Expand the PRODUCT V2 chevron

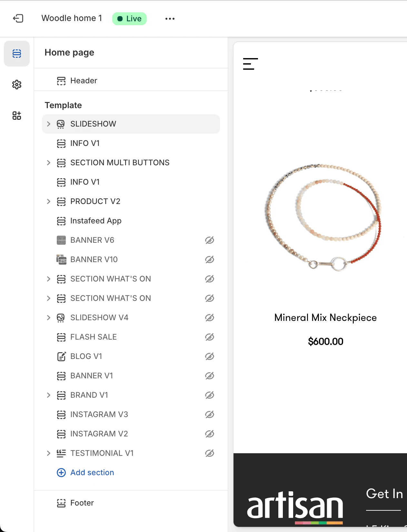[49, 201]
